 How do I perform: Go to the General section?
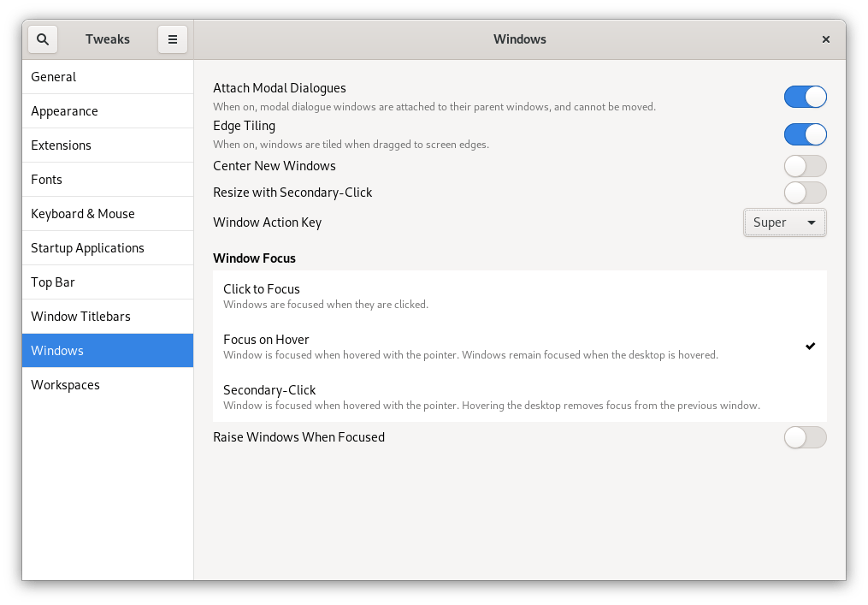108,77
